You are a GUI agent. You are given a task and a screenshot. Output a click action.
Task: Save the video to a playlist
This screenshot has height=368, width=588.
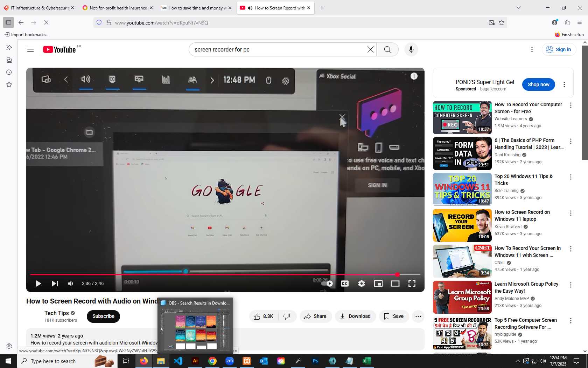tap(394, 316)
